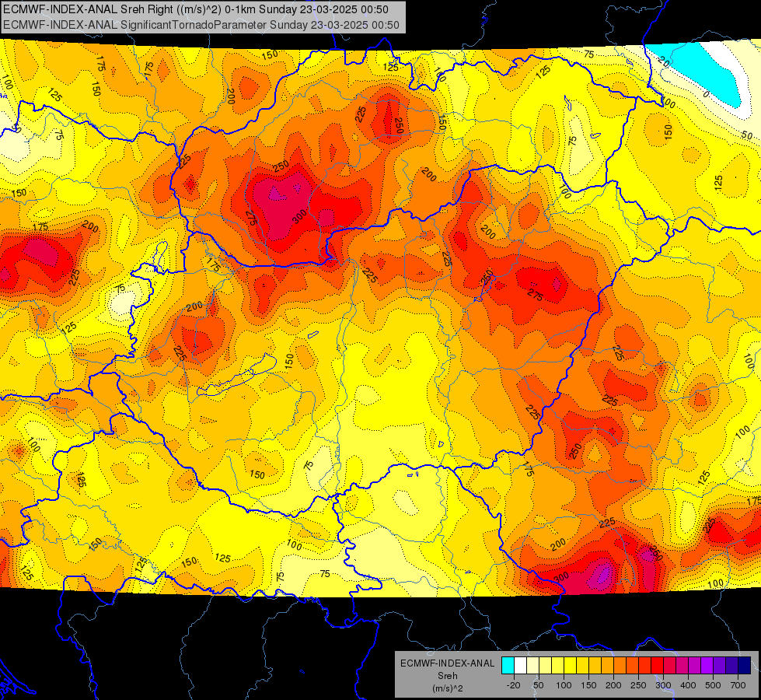The width and height of the screenshot is (761, 700).
Task: Click the legend value 500
Action: point(713,685)
